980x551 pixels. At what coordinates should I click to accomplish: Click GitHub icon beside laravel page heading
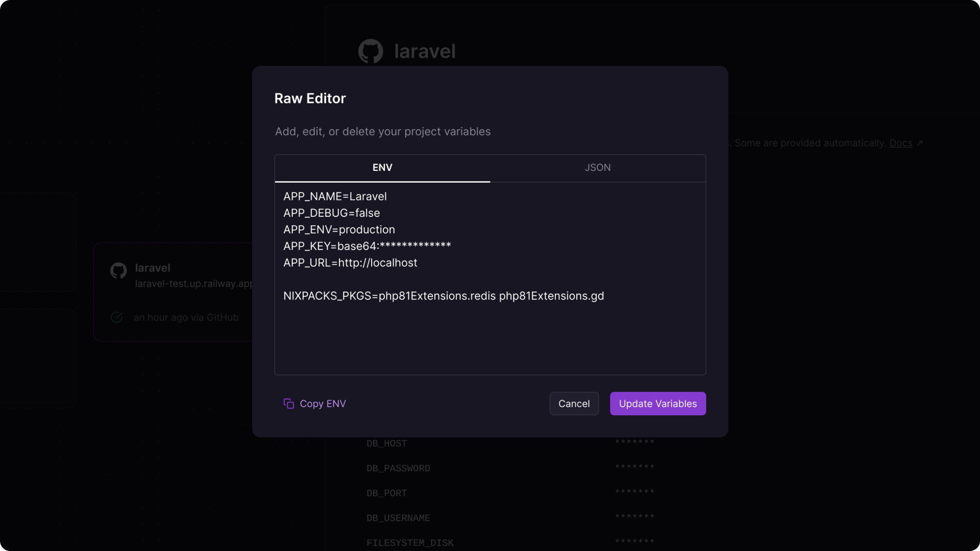pos(371,52)
